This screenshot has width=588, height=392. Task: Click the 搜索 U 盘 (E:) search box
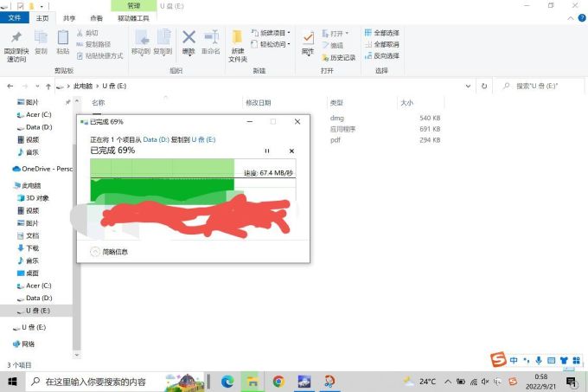pos(540,87)
